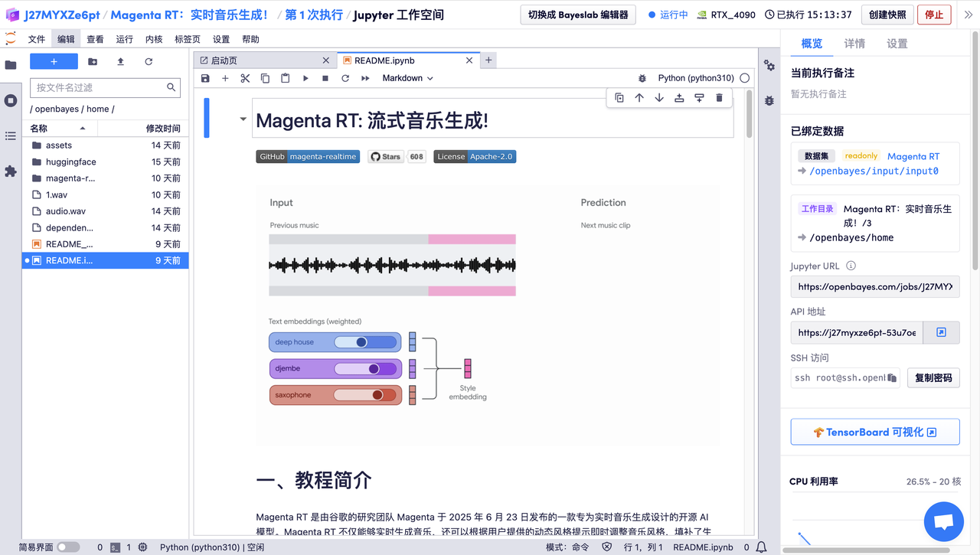Switch to the 设置 tab in right panel
This screenshot has width=980, height=555.
tap(897, 44)
